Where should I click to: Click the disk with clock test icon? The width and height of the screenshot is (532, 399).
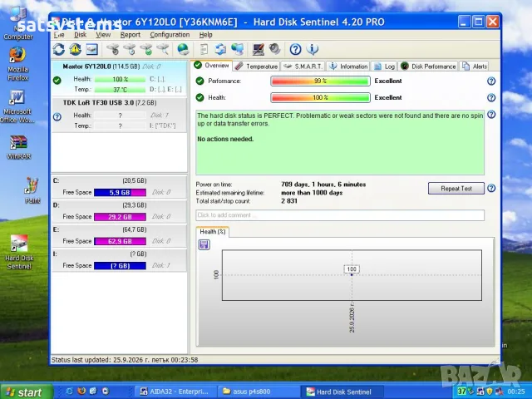[130, 50]
